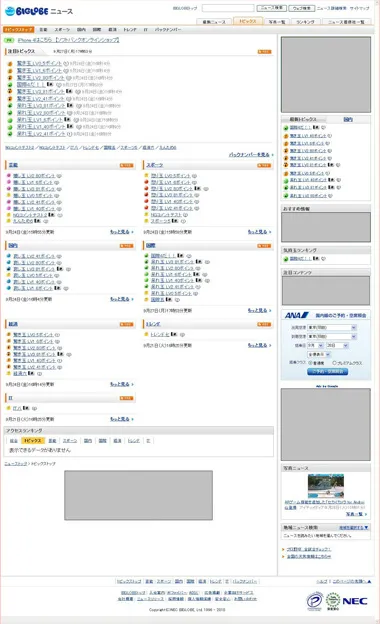Click the ANA ご予約・空席照会 button
This screenshot has height=624, width=380.
[327, 372]
